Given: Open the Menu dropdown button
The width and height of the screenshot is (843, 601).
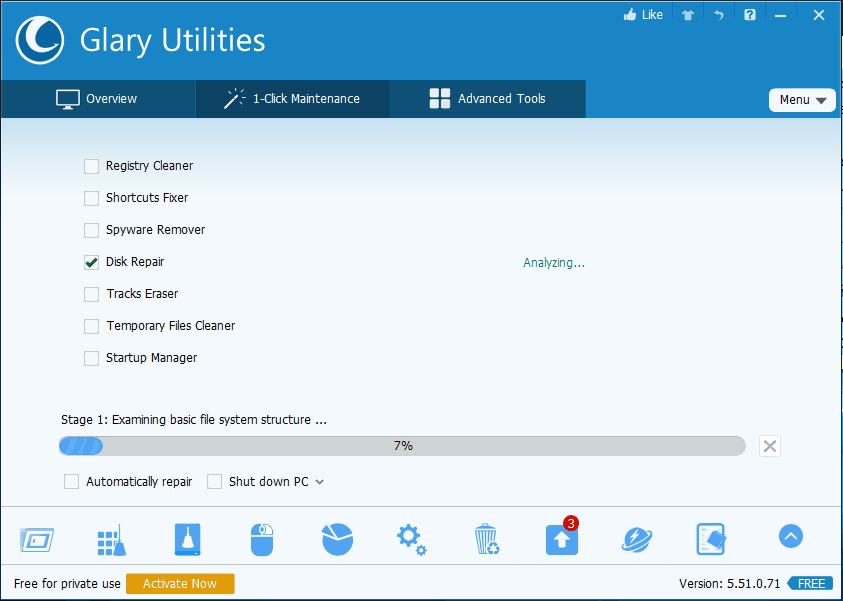Looking at the screenshot, I should tap(802, 100).
